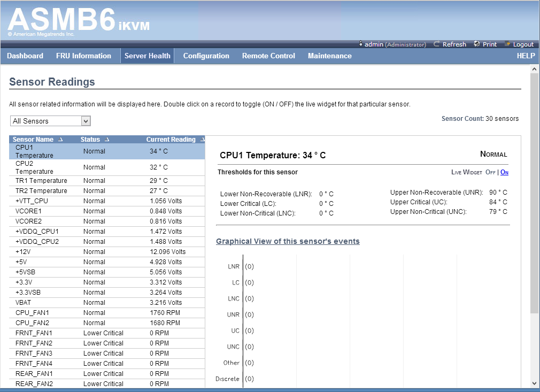This screenshot has height=392, width=540.
Task: Click the Logout icon
Action: [507, 44]
